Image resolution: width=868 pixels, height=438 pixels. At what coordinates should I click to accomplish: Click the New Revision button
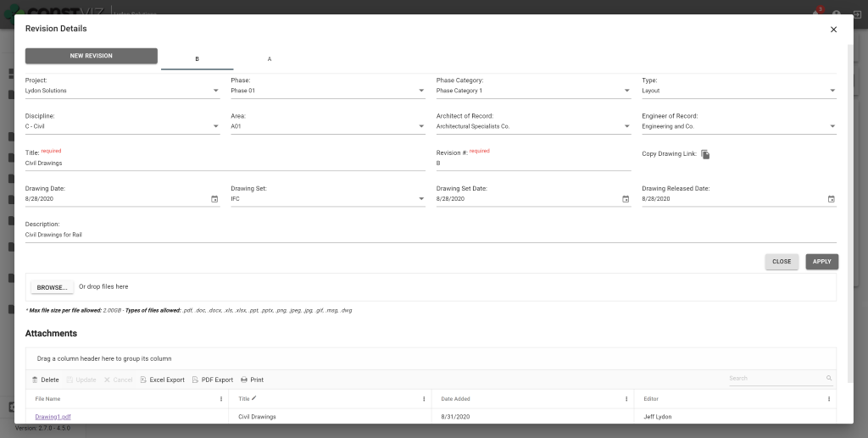[91, 56]
